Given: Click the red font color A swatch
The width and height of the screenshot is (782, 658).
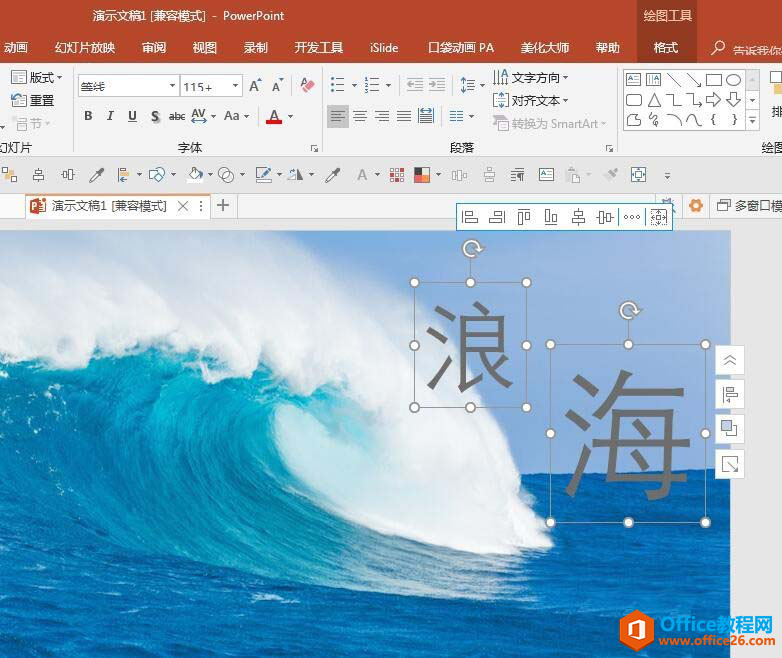Looking at the screenshot, I should [274, 117].
